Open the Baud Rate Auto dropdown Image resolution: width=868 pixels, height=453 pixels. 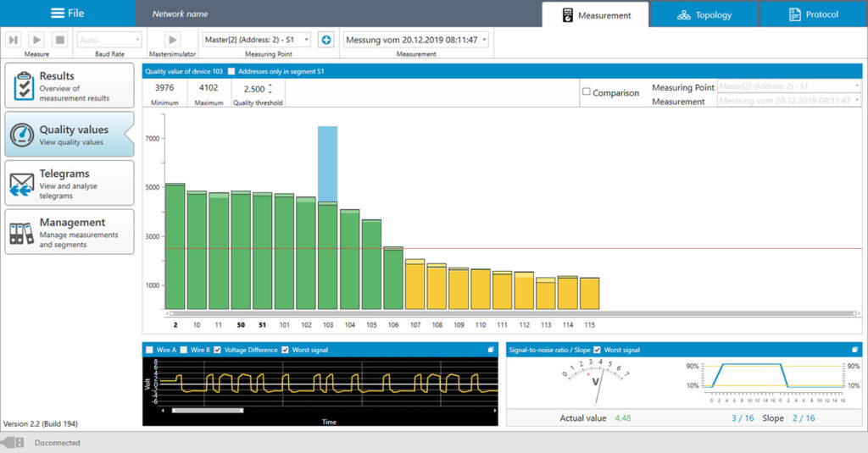click(x=109, y=40)
